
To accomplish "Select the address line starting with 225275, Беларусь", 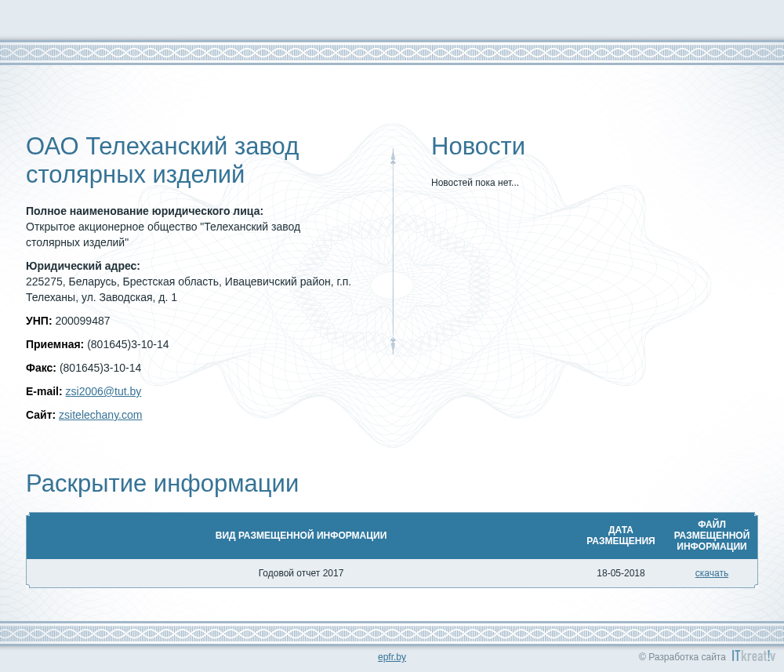I will point(188,282).
